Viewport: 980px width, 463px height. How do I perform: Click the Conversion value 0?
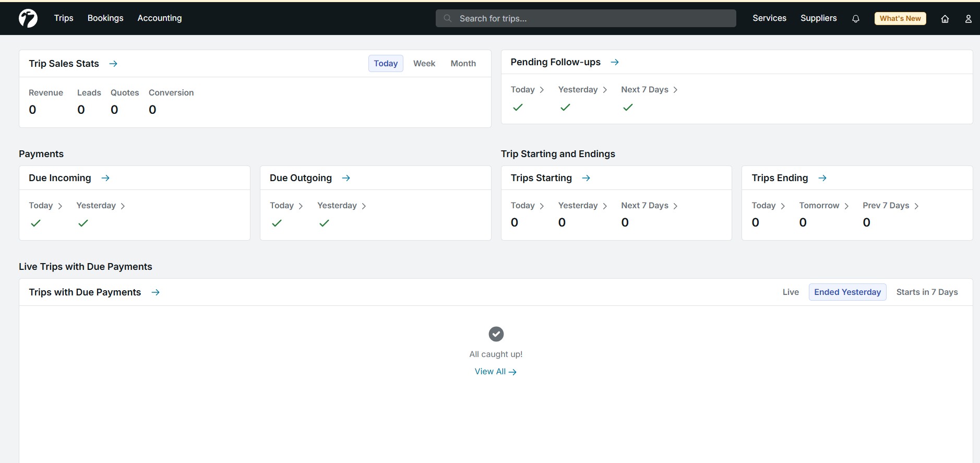[x=152, y=110]
